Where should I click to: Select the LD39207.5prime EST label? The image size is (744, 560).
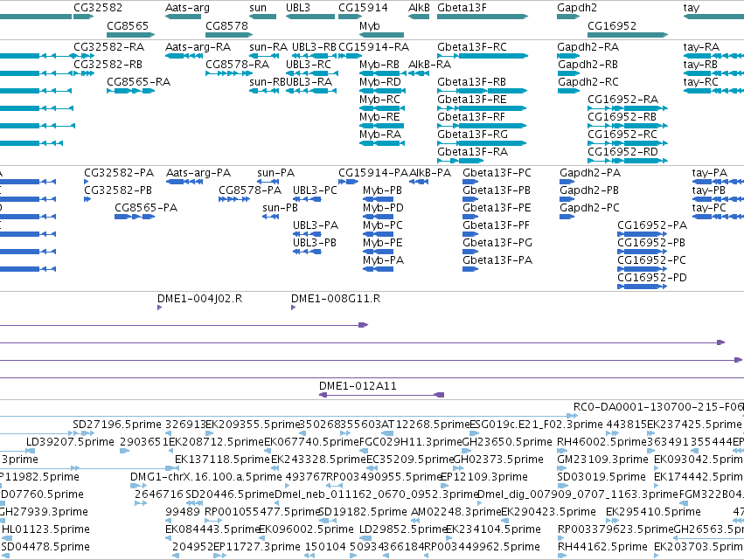(x=70, y=441)
